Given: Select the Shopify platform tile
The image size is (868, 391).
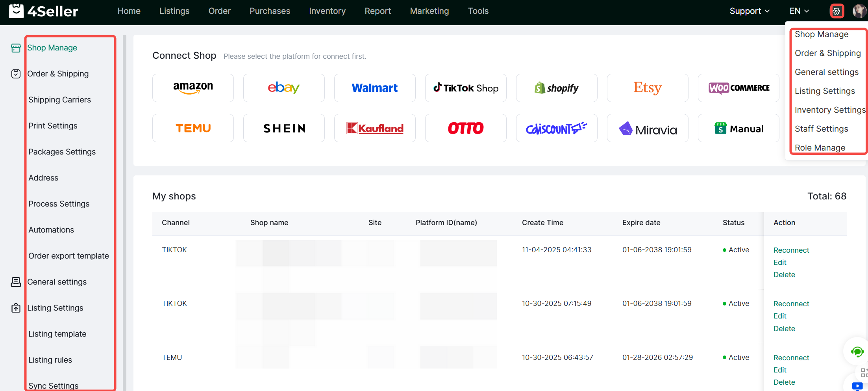Looking at the screenshot, I should click(557, 88).
